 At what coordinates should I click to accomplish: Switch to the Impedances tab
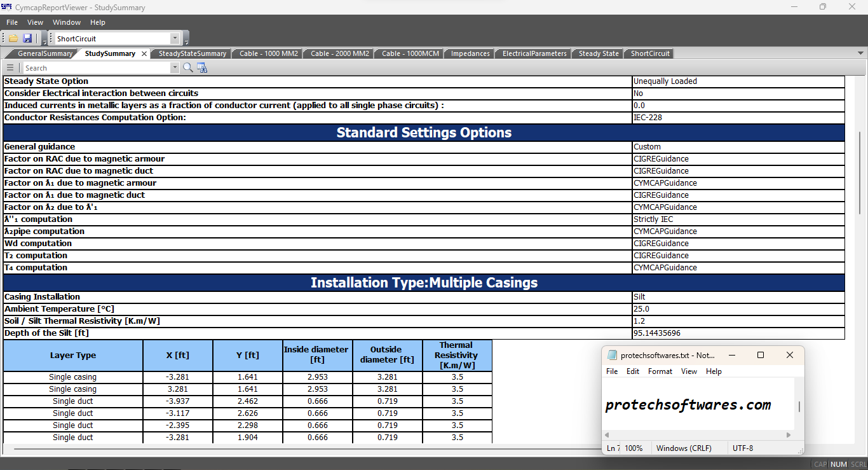(x=470, y=53)
